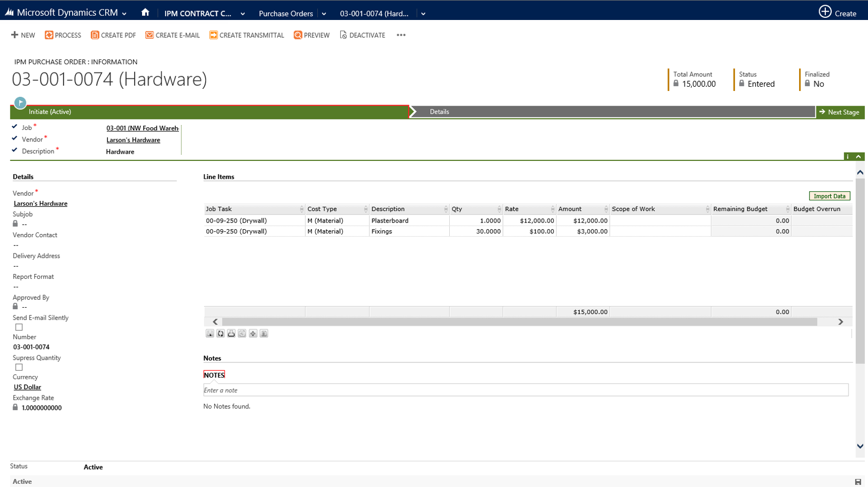868x487 pixels.
Task: Open the more commands ellipsis menu
Action: point(401,35)
